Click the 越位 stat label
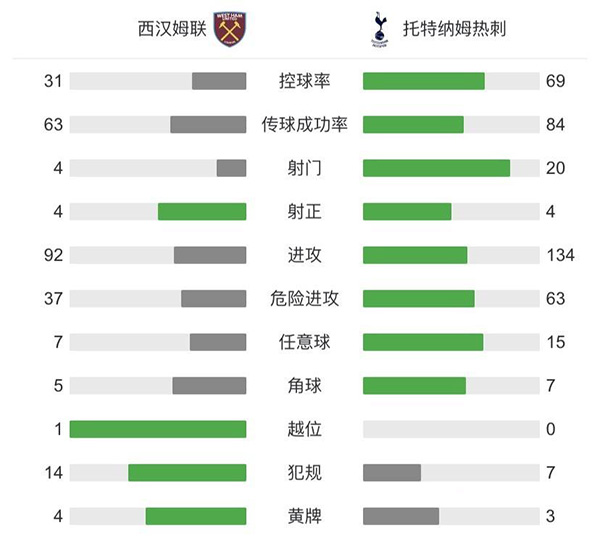Screen dimensions: 600x536 coord(305,429)
